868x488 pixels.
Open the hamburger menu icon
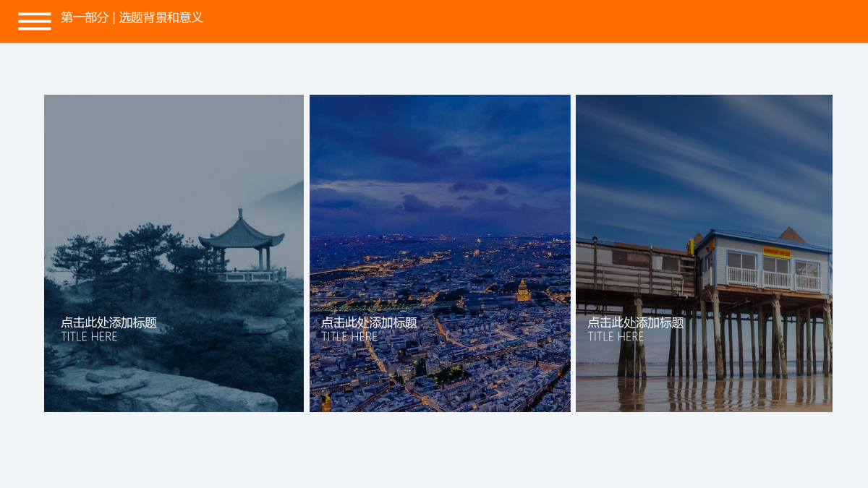(35, 21)
